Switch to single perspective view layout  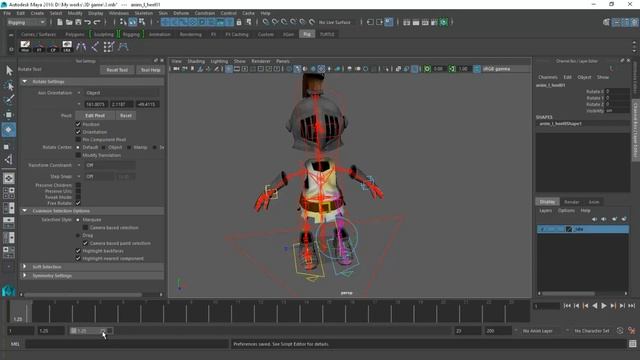pyautogui.click(x=8, y=178)
